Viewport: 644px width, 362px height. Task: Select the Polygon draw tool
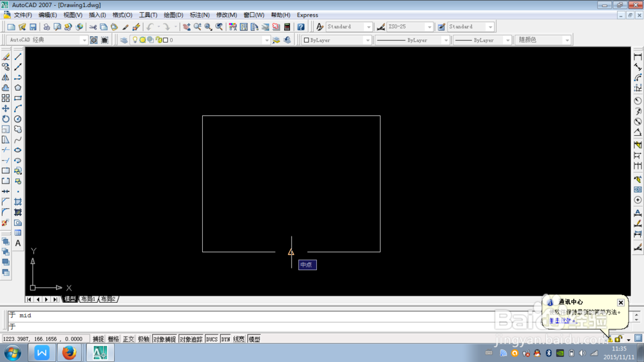point(18,88)
